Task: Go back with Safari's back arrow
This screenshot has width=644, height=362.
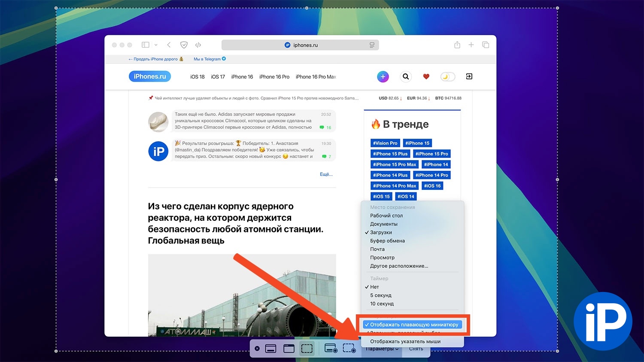Action: [x=169, y=45]
